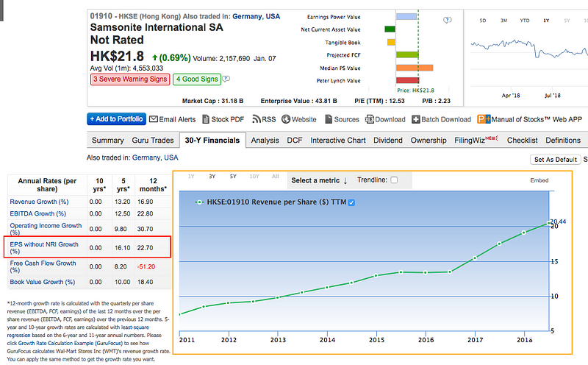Open EPS without NRI Growth (%) link
The image size is (588, 365).
pos(44,247)
